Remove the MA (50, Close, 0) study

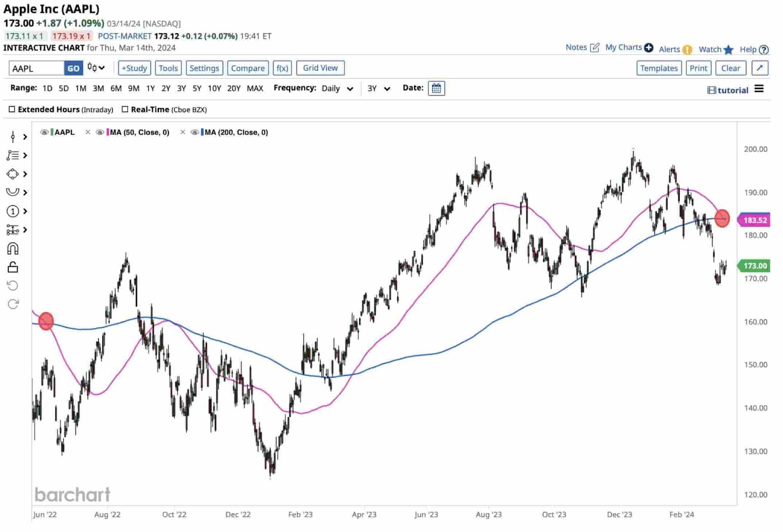coord(88,132)
